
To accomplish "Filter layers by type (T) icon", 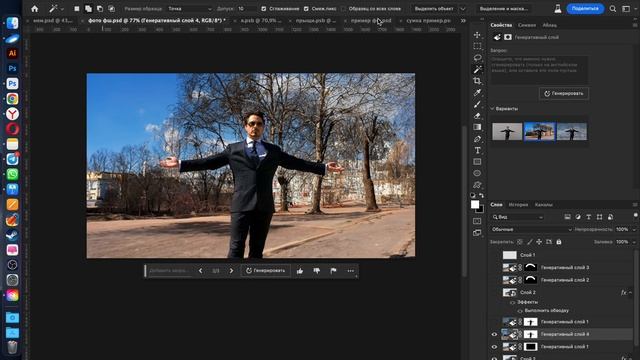I will pos(589,217).
